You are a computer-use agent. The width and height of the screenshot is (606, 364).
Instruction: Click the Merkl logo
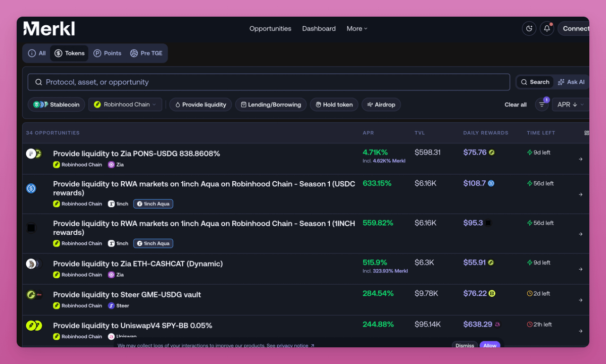[49, 29]
